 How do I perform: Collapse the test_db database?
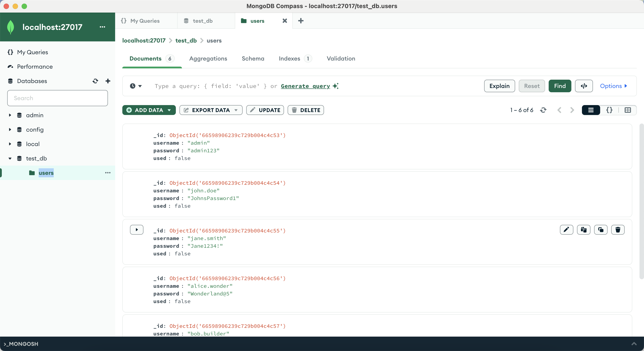coord(10,158)
